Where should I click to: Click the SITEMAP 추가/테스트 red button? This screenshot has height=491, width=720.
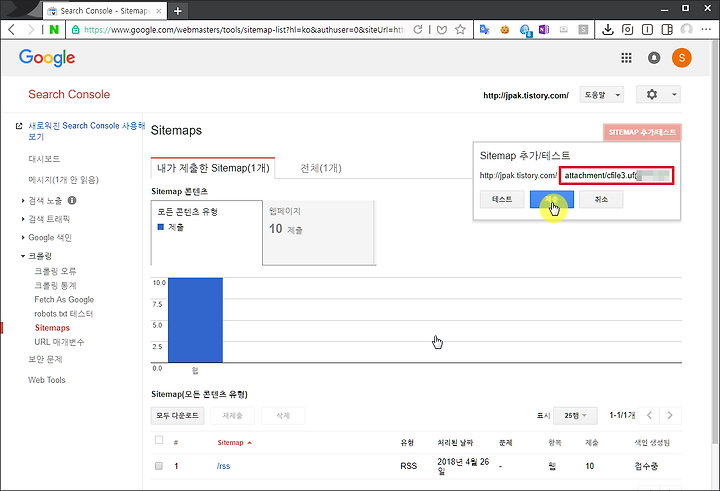click(642, 132)
